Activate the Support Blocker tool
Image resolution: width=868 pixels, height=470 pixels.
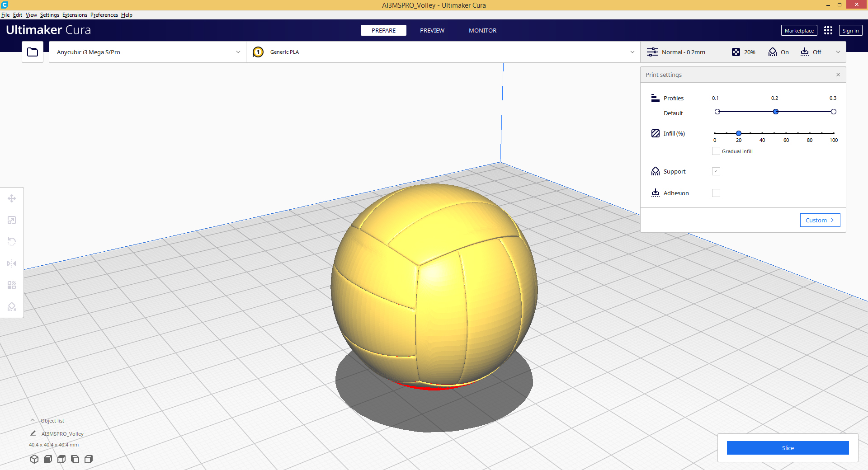12,307
